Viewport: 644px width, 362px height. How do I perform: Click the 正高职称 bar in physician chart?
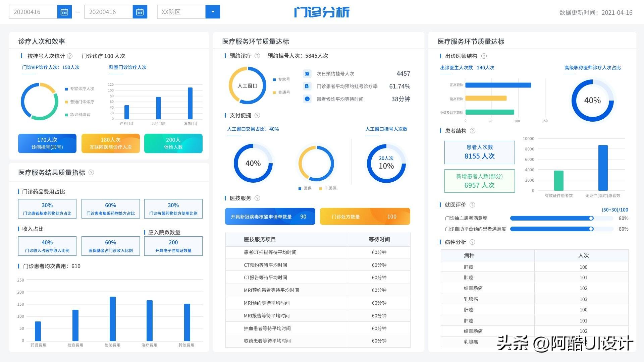pos(498,85)
